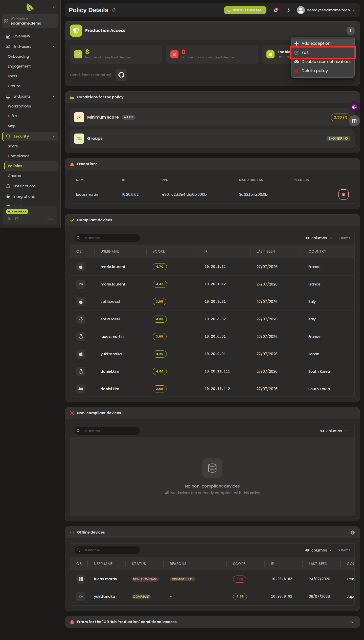Collapse the sidebar with double-chevron icon

[54, 7]
